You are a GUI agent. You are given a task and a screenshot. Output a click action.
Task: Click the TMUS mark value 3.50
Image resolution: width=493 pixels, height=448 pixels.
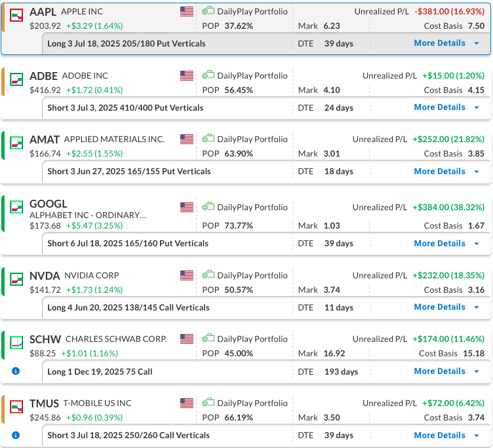point(332,417)
